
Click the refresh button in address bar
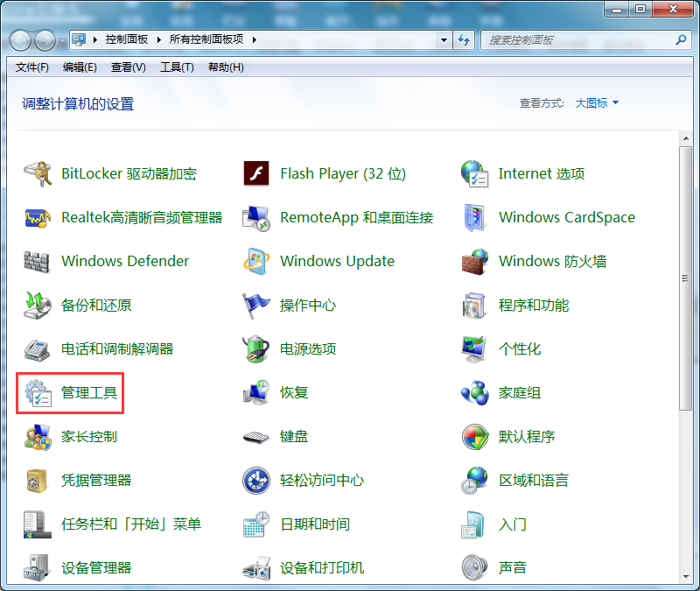465,39
